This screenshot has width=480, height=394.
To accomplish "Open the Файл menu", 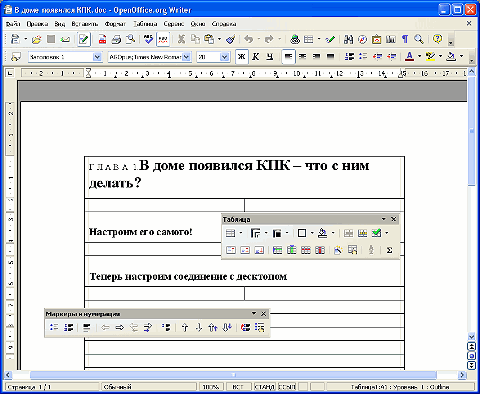I will (x=13, y=24).
